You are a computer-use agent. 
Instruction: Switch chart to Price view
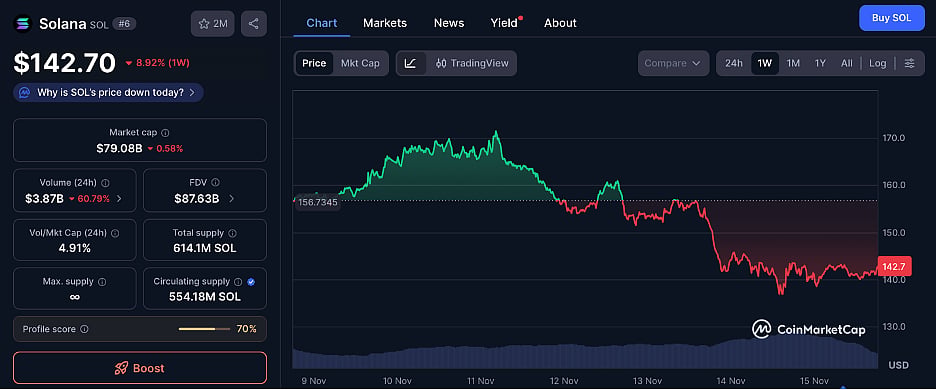pyautogui.click(x=314, y=63)
